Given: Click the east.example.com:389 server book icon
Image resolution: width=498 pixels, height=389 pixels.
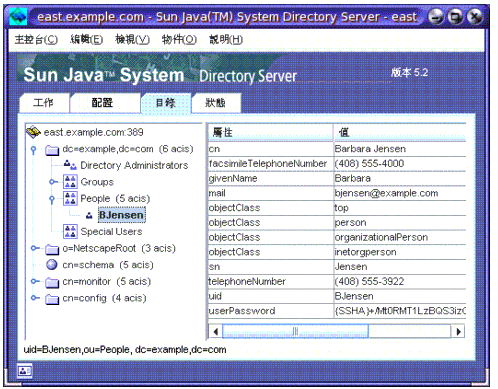Looking at the screenshot, I should pos(33,132).
